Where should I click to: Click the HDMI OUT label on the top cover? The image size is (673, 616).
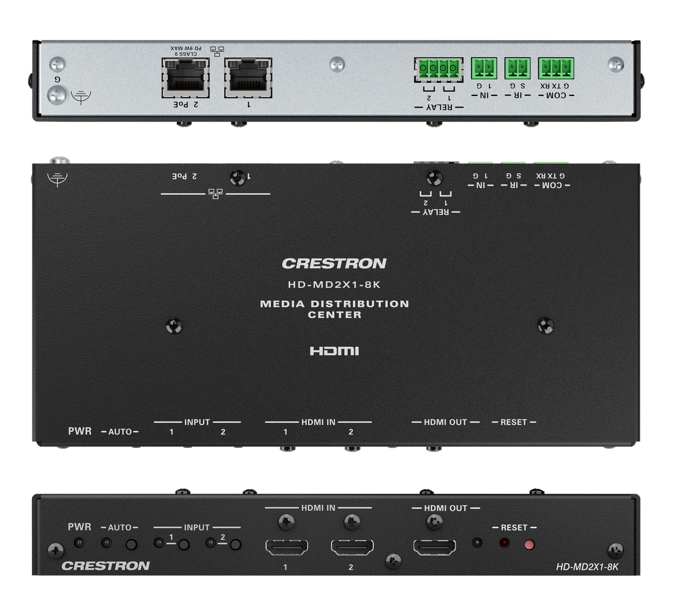coord(445,422)
